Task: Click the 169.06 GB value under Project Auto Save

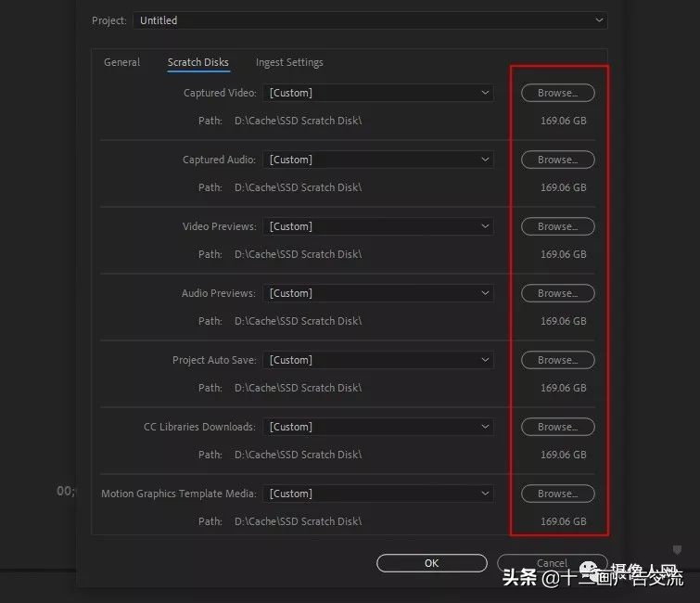Action: point(564,388)
